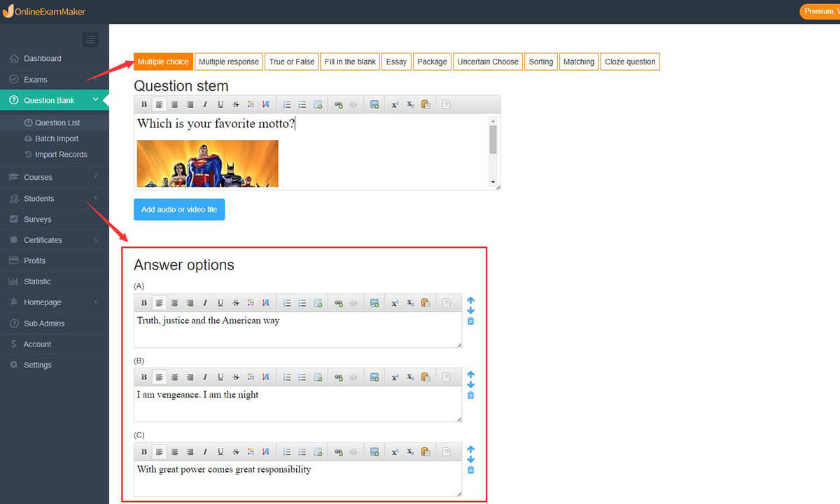This screenshot has height=504, width=840.
Task: Apply subscript in the Question stem toolbar
Action: [409, 104]
